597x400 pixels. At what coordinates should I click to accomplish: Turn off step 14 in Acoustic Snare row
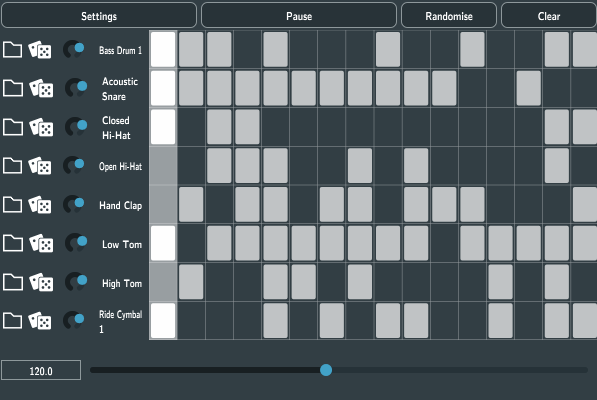[x=528, y=88]
